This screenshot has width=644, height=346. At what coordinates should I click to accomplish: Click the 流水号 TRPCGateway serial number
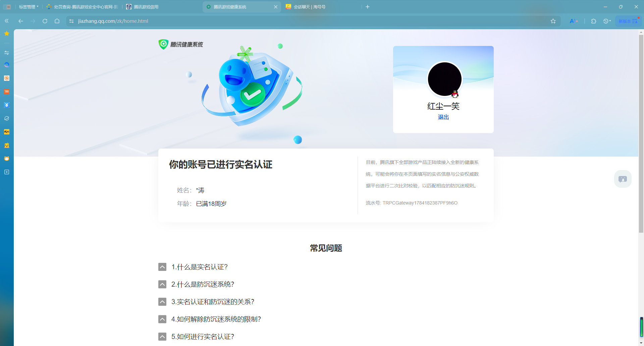(412, 203)
